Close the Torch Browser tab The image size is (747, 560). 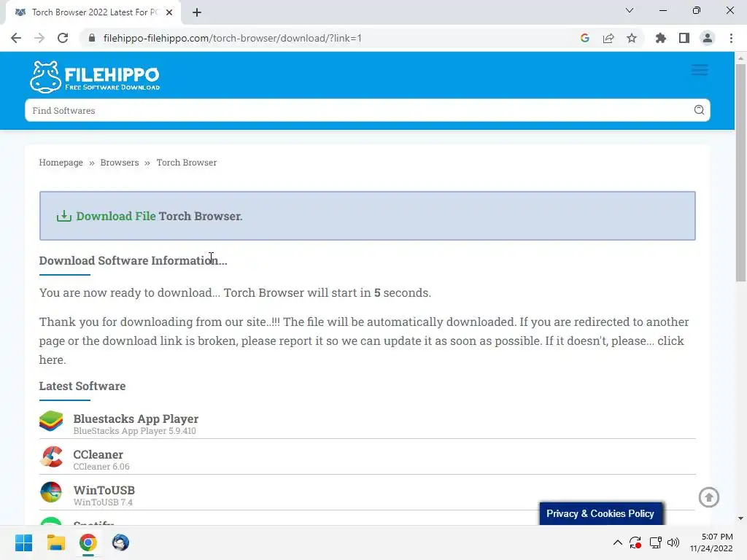pos(169,12)
